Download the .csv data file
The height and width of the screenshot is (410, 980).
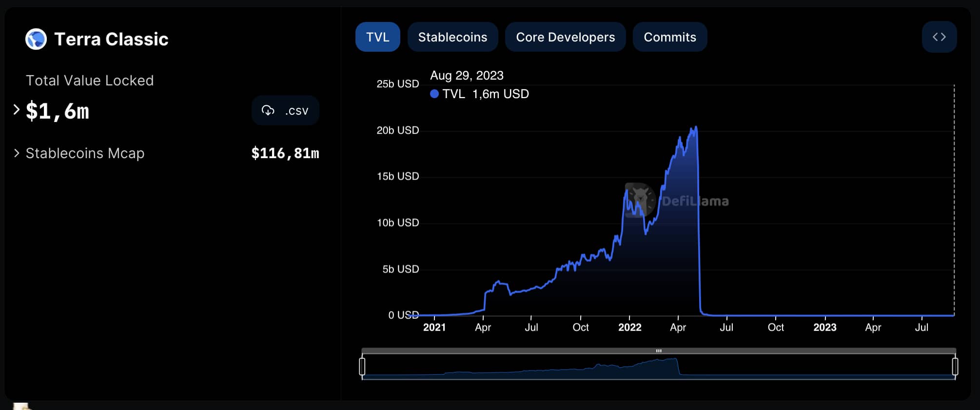click(x=285, y=110)
